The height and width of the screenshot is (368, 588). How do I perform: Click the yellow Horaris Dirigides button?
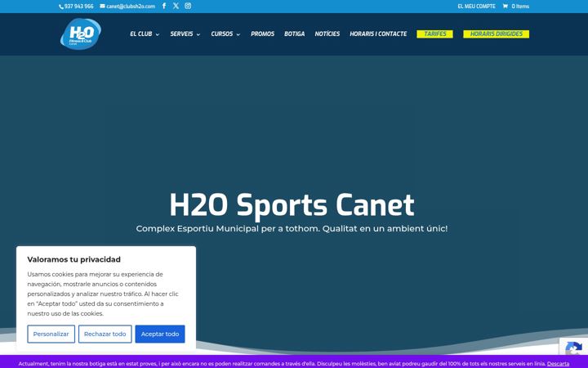pos(497,34)
